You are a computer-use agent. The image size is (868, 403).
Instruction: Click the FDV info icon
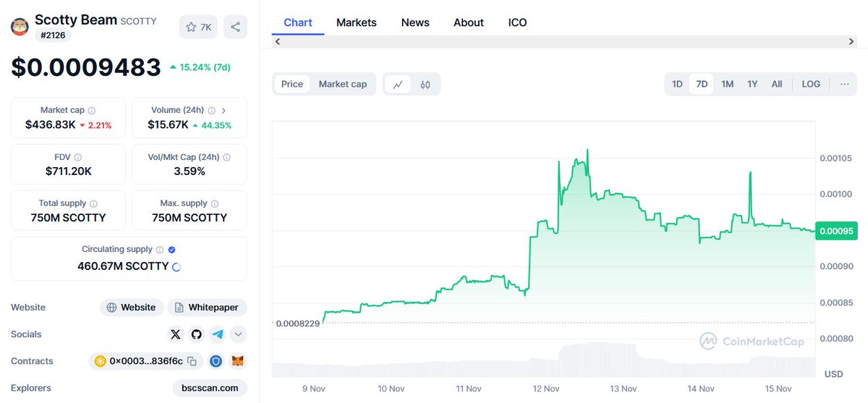77,157
